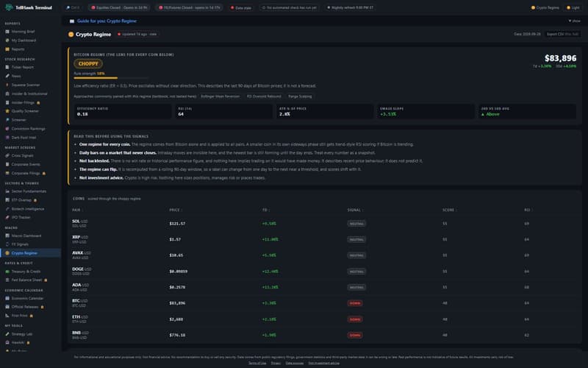Click the Export CSV button
Screen dimensions: 588x368
562,34
